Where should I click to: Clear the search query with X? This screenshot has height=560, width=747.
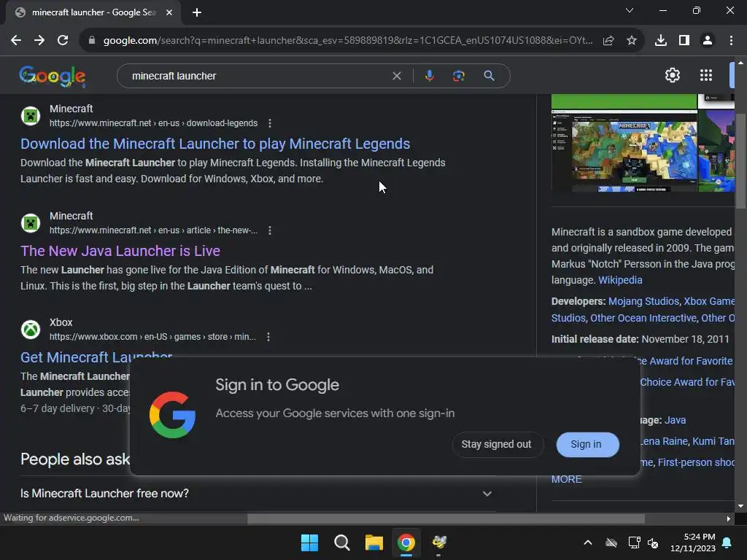pos(396,76)
